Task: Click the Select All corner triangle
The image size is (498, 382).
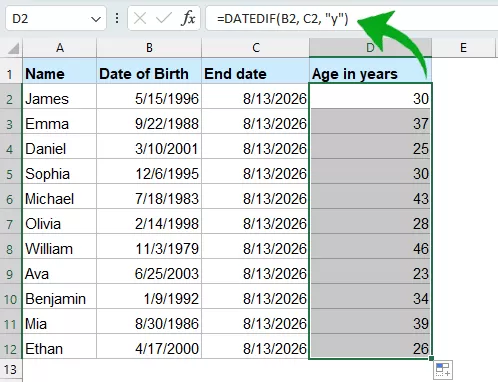Action: (x=14, y=49)
